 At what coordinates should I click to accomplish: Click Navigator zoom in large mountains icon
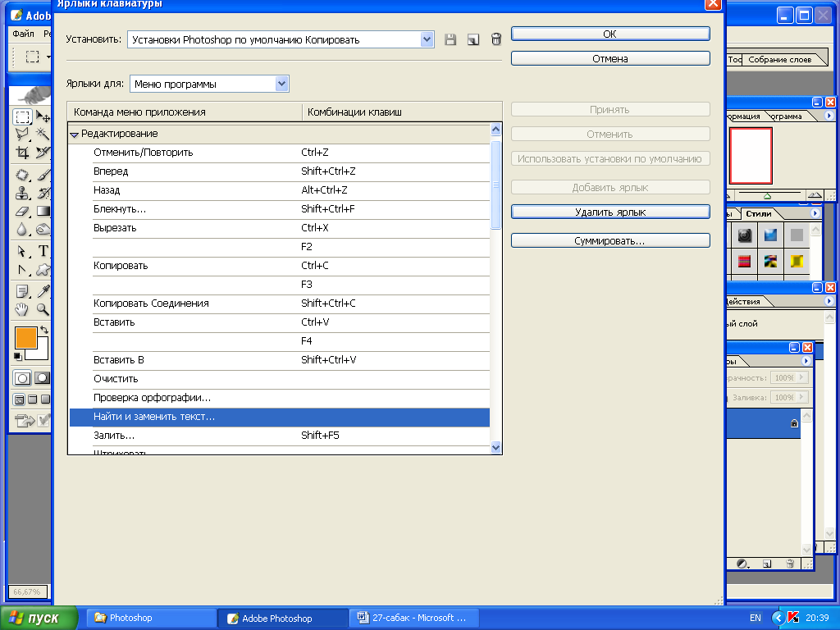(815, 195)
